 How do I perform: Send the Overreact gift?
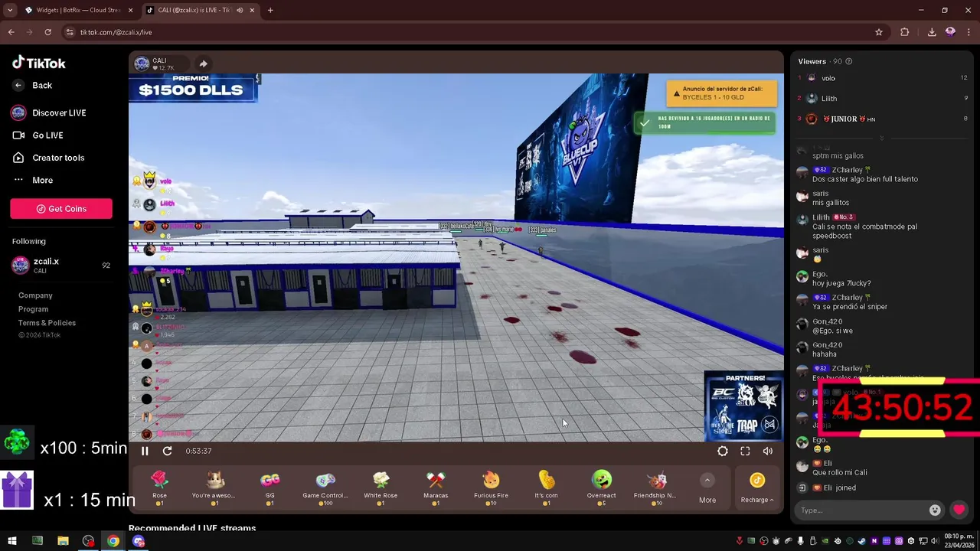602,487
